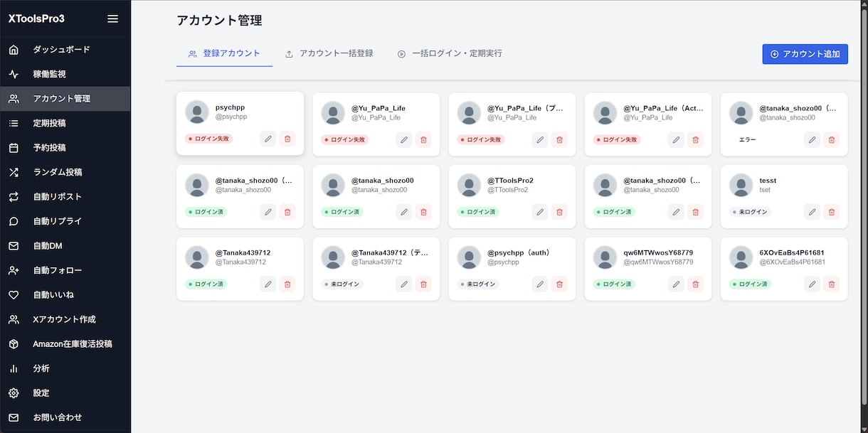The height and width of the screenshot is (433, 868).
Task: Click the @6XOvEaBs4P61681 handle text
Action: pos(792,262)
